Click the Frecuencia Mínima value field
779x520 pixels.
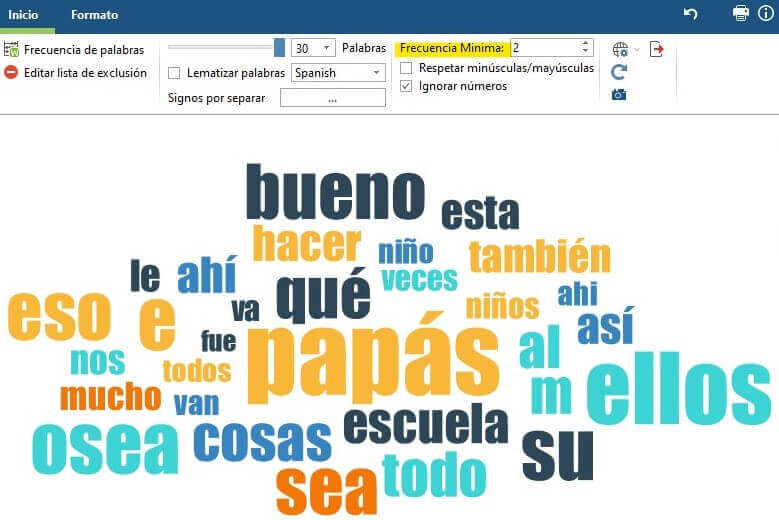(x=545, y=48)
